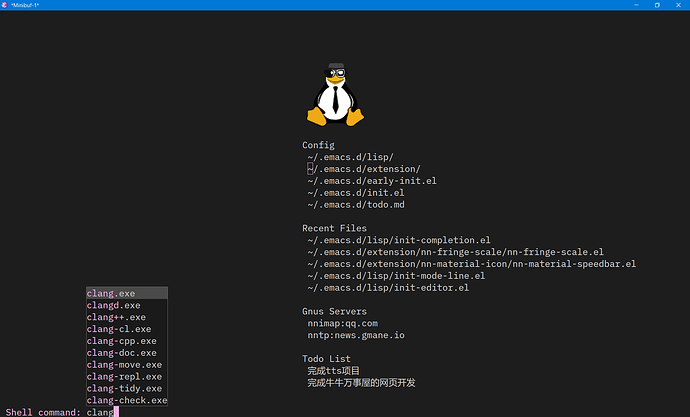Select clang-move.exe completion entry
The image size is (690, 417).
click(x=127, y=365)
